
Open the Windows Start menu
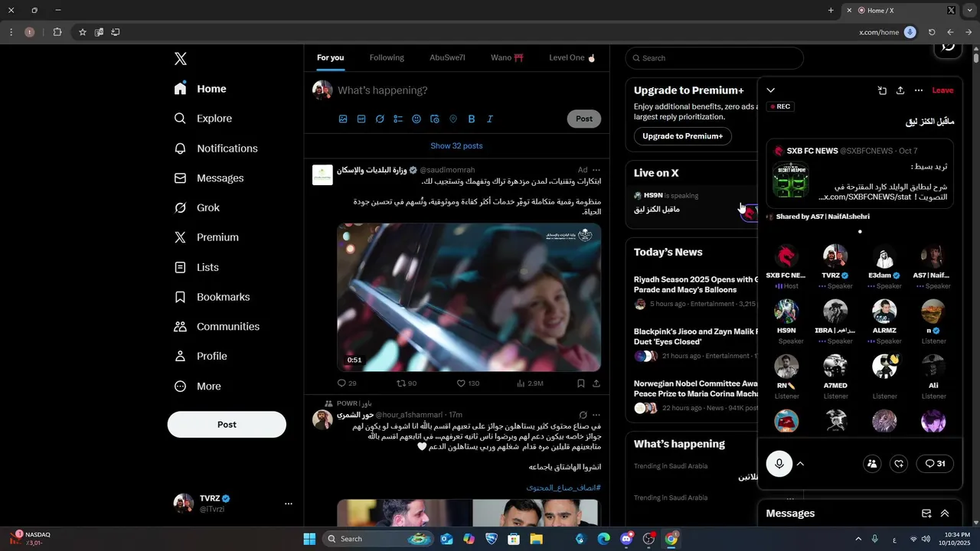(309, 539)
